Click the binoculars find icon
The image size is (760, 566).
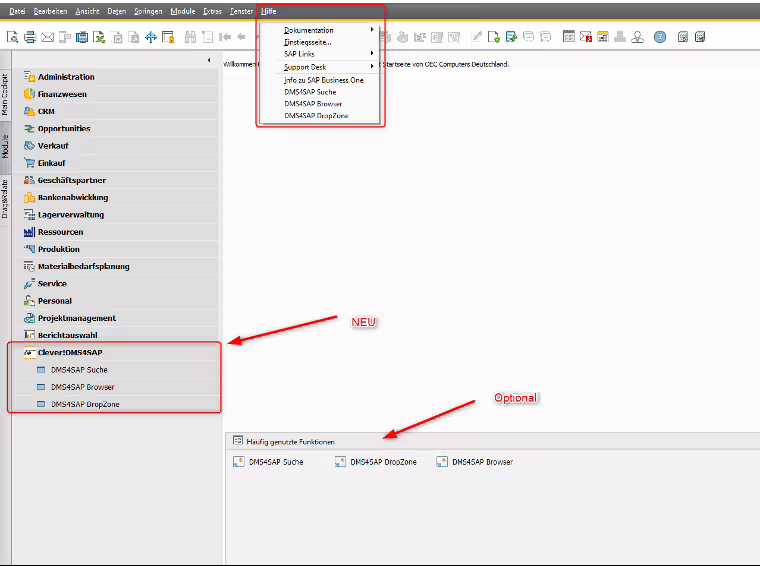tap(189, 37)
